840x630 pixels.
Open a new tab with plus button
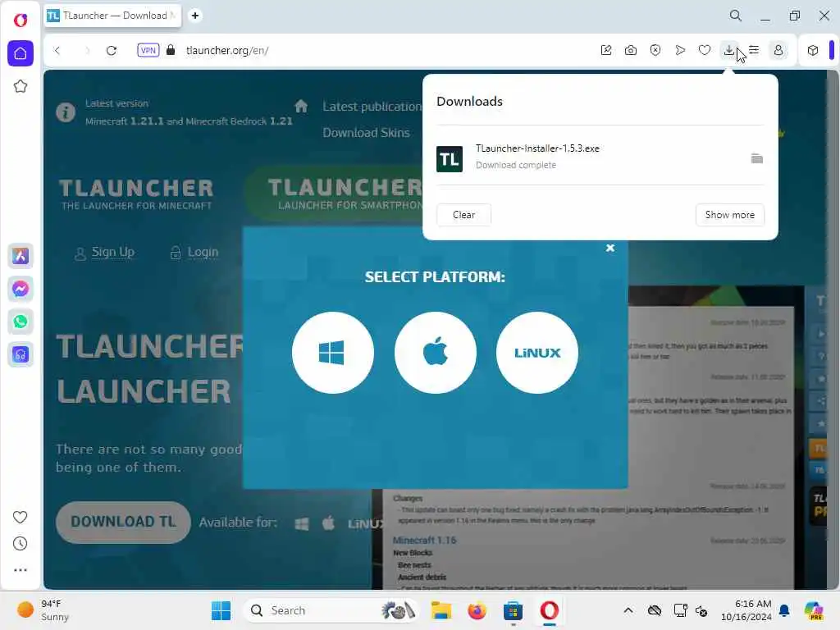click(x=195, y=16)
